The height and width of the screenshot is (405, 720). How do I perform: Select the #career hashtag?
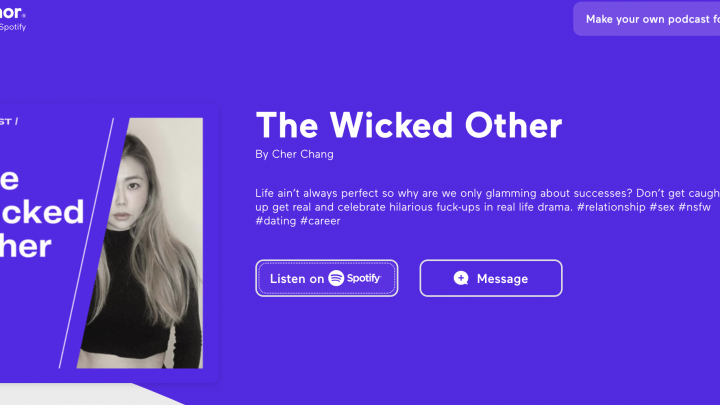[x=320, y=221]
